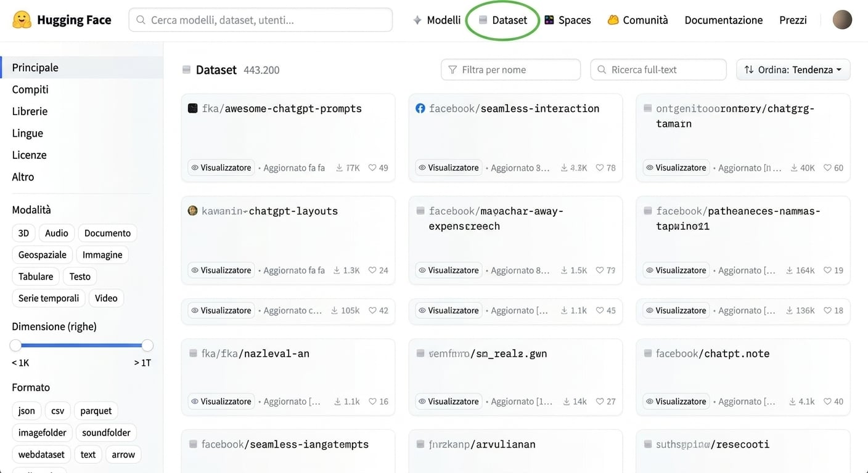
Task: Open the facebook/mayachar-away-expenscreech dataset
Action: (x=496, y=219)
